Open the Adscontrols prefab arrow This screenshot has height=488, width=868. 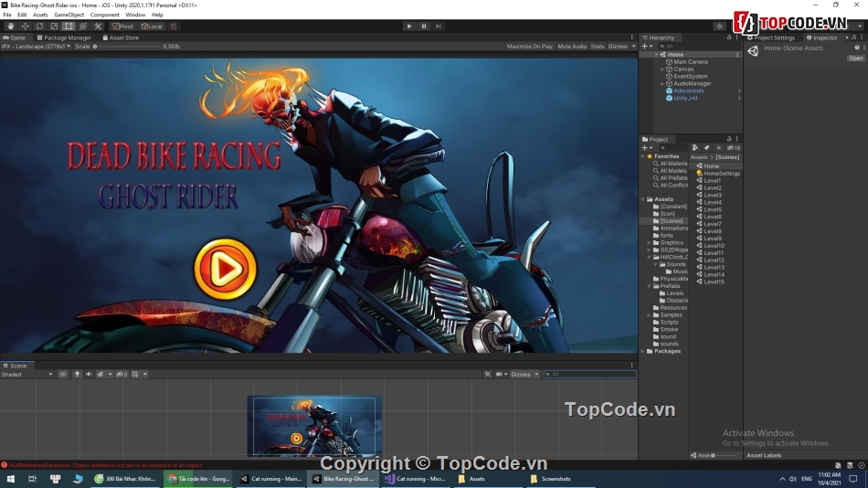pos(739,90)
